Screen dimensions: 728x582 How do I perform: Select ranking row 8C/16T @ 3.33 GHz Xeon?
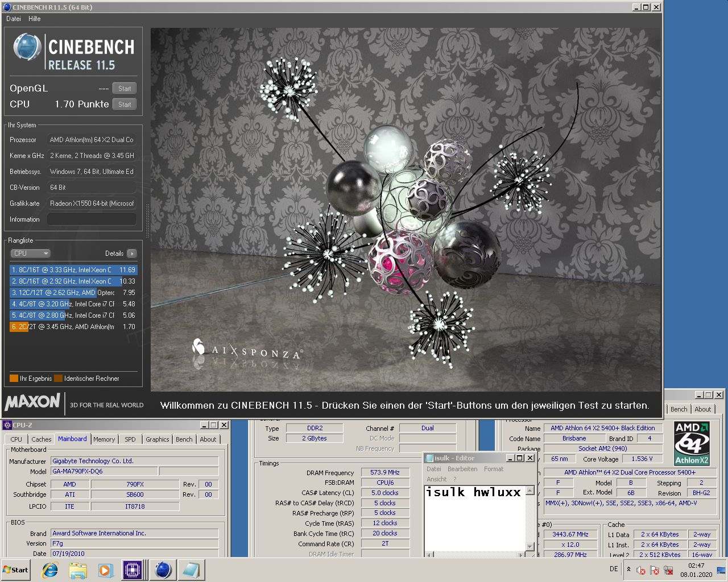73,270
